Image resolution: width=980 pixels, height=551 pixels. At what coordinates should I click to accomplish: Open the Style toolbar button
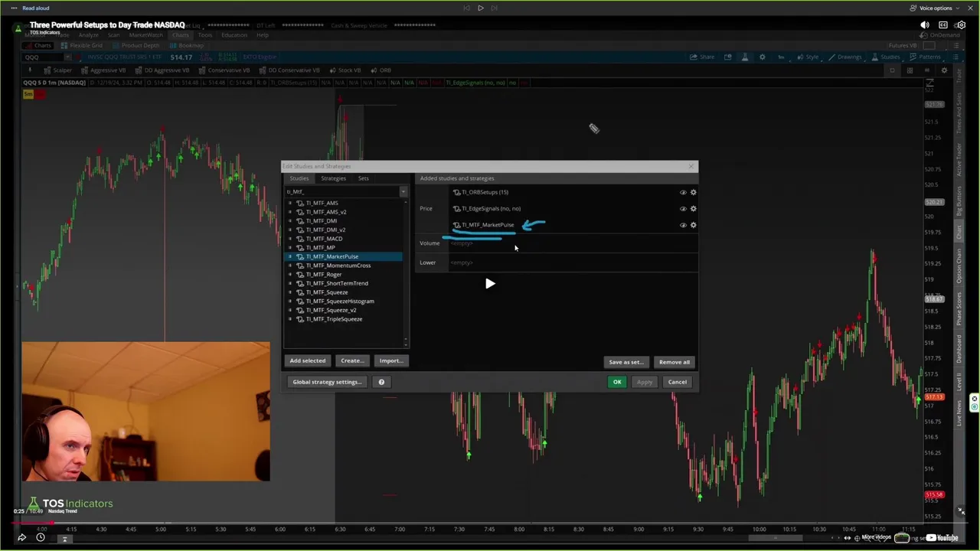point(807,57)
